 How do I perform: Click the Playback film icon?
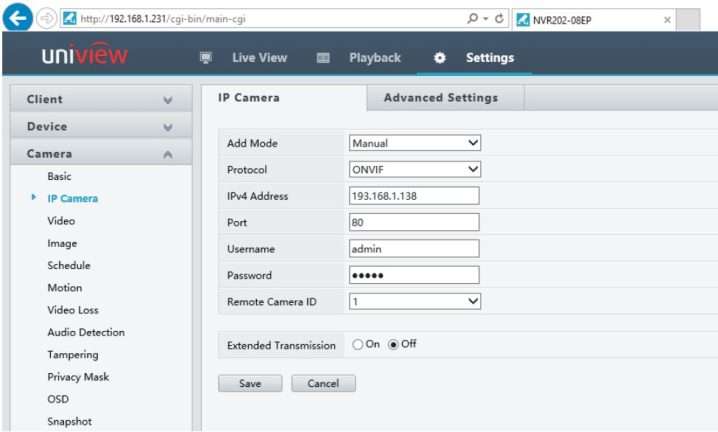point(323,58)
